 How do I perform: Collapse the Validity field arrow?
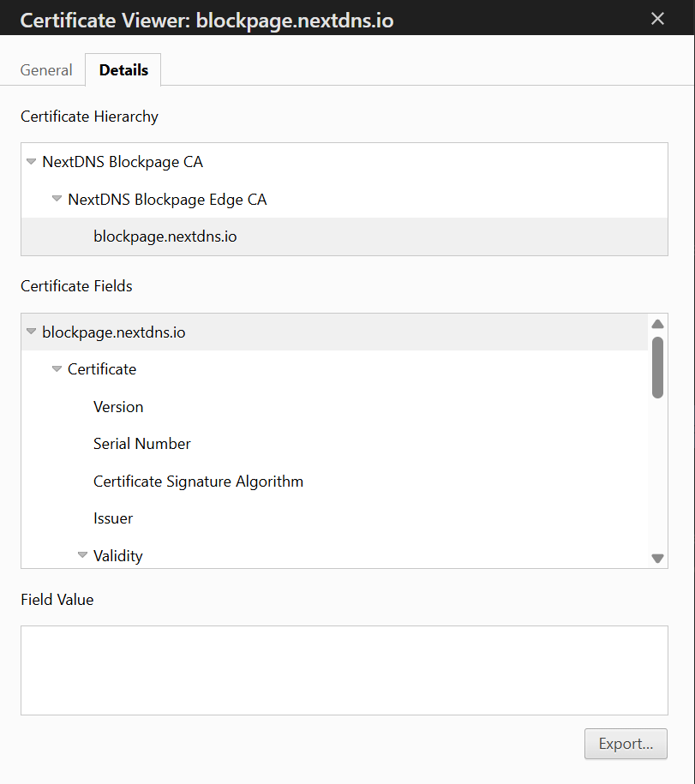click(83, 555)
